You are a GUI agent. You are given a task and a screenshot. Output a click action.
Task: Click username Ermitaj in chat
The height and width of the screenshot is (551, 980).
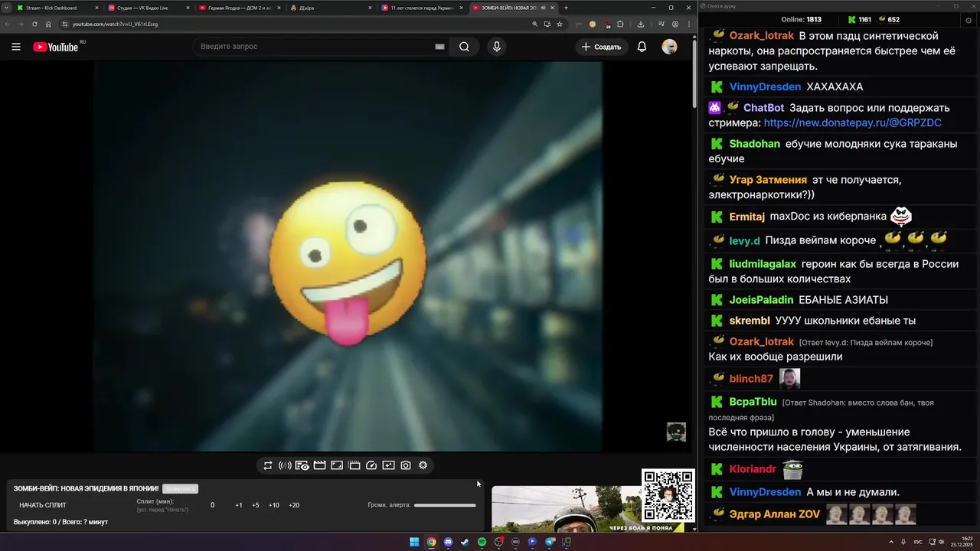746,217
